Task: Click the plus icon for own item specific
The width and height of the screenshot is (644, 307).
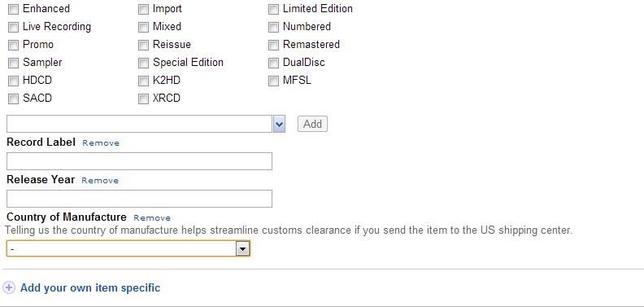Action: tap(9, 287)
